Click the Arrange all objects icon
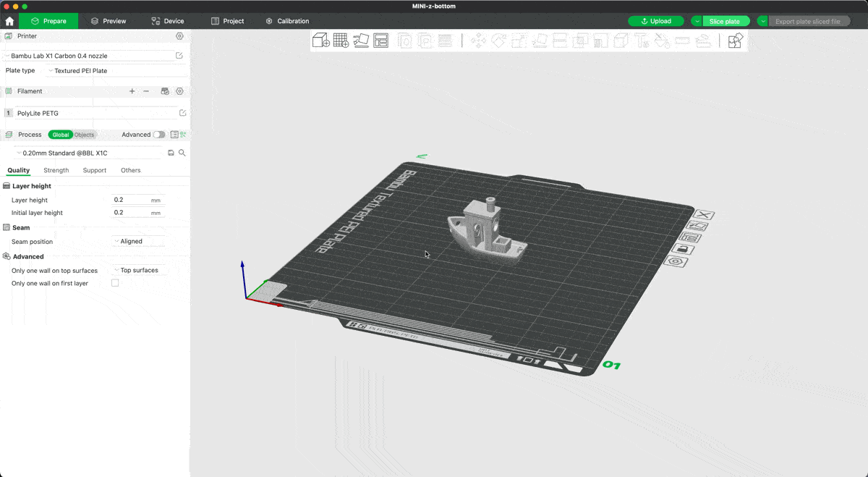868x477 pixels. [381, 41]
